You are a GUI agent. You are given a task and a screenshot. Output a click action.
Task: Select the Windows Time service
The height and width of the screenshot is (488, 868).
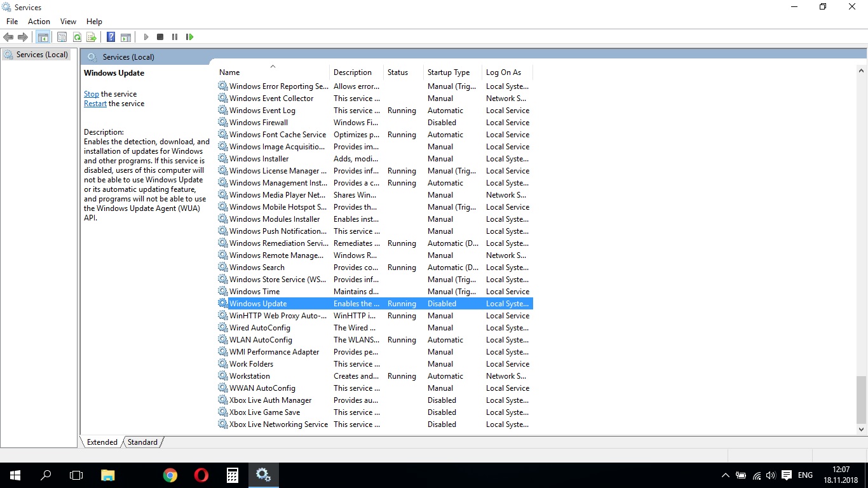pos(375,292)
